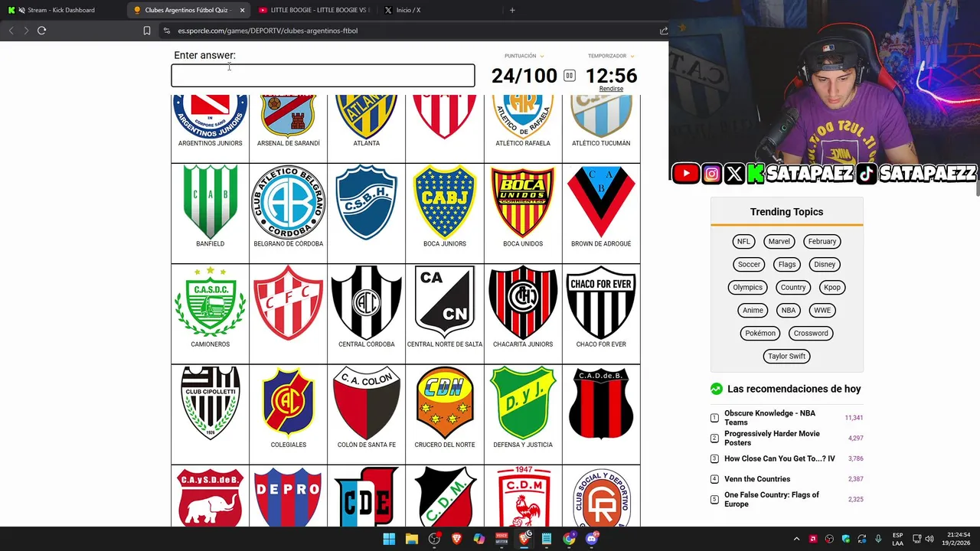Click the Colegiales crest
980x551 pixels.
point(289,403)
